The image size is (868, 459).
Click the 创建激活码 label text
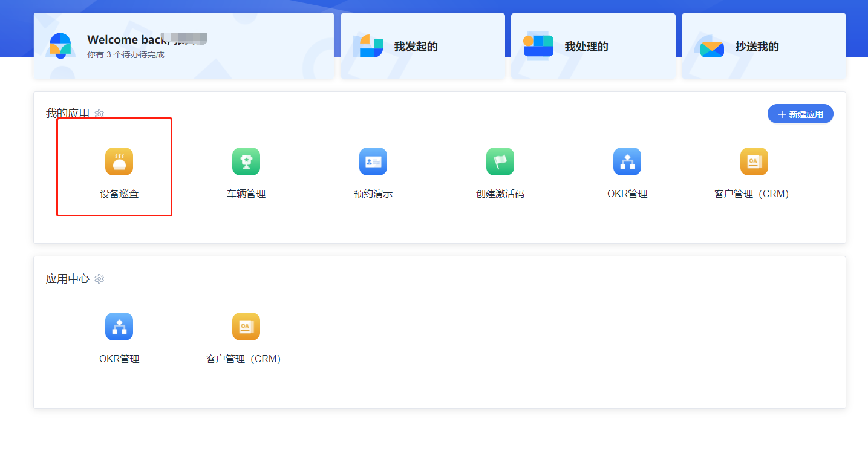500,194
